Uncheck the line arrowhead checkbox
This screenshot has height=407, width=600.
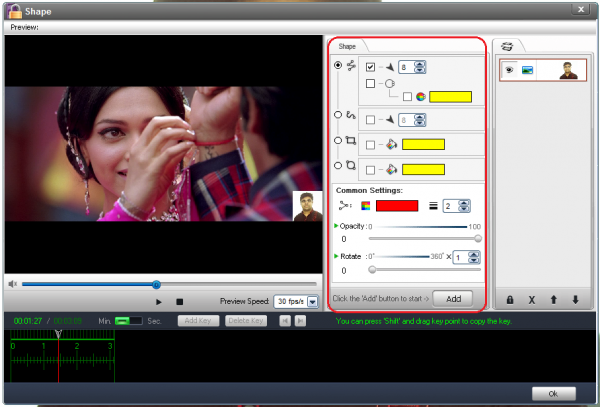pos(370,67)
